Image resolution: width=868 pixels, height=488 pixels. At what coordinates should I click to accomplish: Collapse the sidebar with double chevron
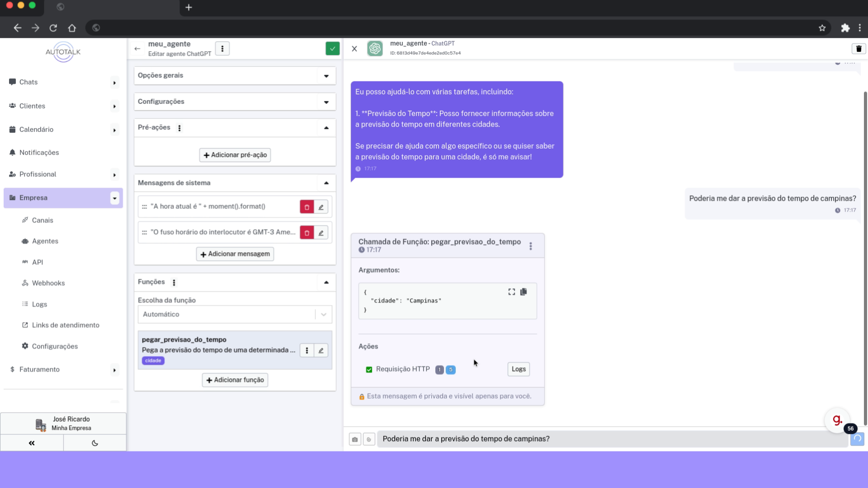click(x=32, y=443)
